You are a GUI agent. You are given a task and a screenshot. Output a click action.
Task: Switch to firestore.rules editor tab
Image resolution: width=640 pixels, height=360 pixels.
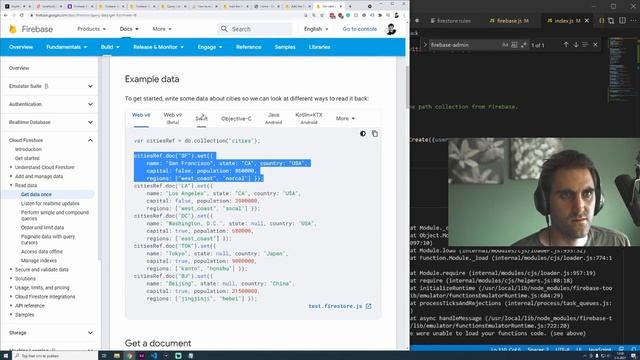(x=451, y=20)
